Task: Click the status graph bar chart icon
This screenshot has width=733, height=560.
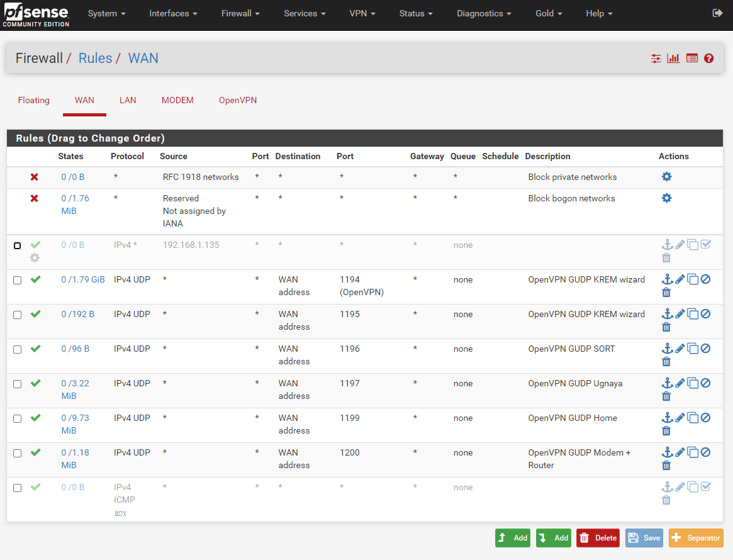Action: [x=673, y=59]
